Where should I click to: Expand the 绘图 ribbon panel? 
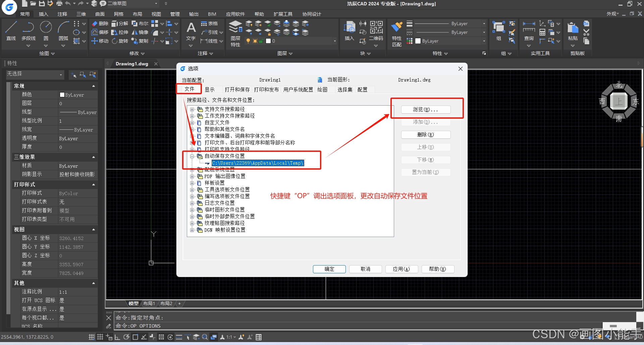pos(47,53)
